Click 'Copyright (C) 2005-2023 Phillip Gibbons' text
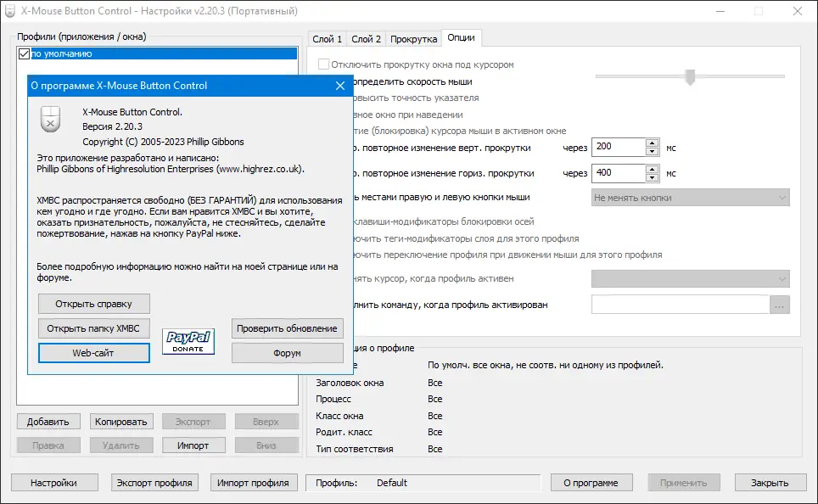This screenshot has width=818, height=504. (x=163, y=142)
